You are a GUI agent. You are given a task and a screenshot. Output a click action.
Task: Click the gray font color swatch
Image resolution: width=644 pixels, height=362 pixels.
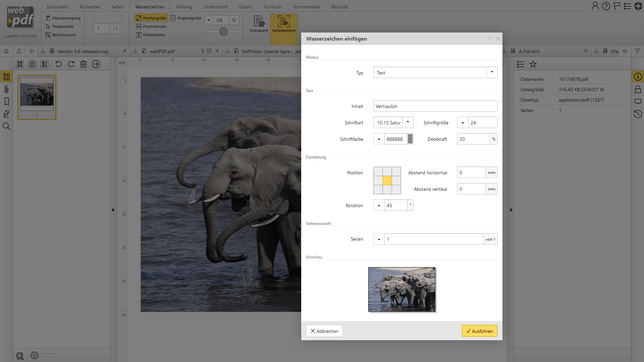pyautogui.click(x=410, y=139)
